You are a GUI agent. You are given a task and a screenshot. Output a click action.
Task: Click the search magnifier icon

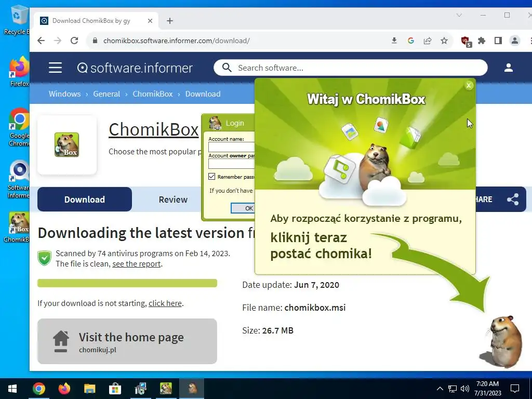coord(227,68)
